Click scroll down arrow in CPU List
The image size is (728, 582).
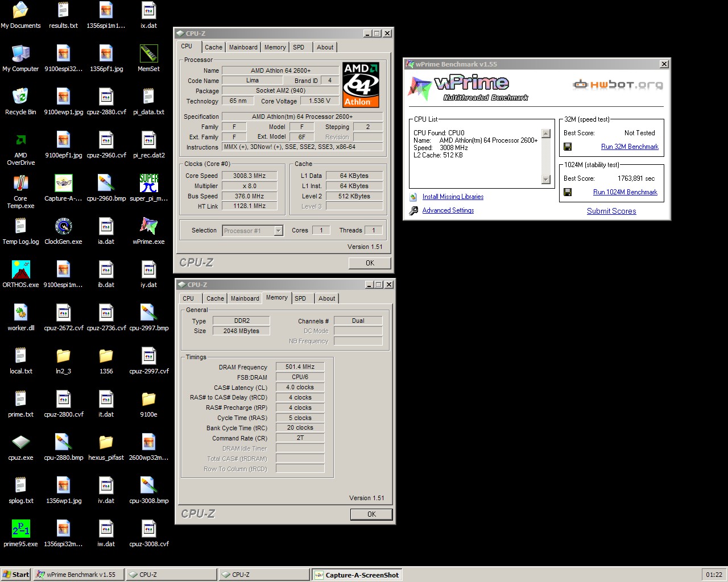(x=546, y=180)
